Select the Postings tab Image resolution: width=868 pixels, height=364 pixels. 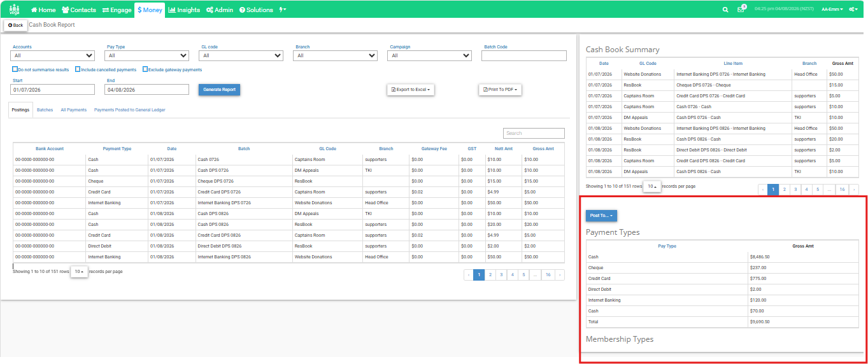point(20,110)
